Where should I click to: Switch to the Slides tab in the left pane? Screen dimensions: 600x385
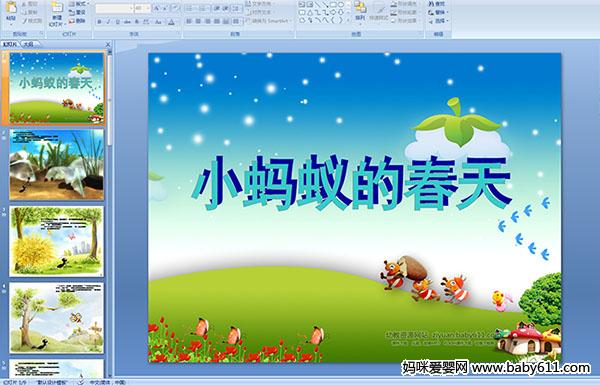click(9, 44)
